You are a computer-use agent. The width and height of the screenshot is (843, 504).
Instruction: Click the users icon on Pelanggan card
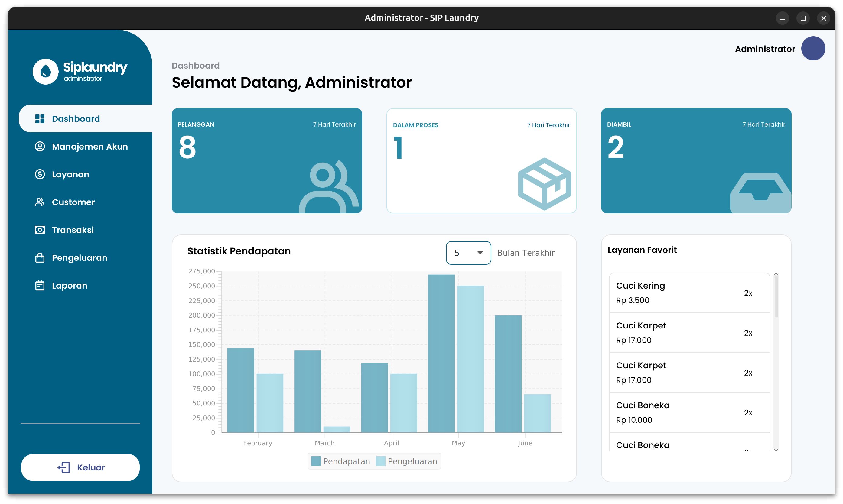pyautogui.click(x=329, y=186)
